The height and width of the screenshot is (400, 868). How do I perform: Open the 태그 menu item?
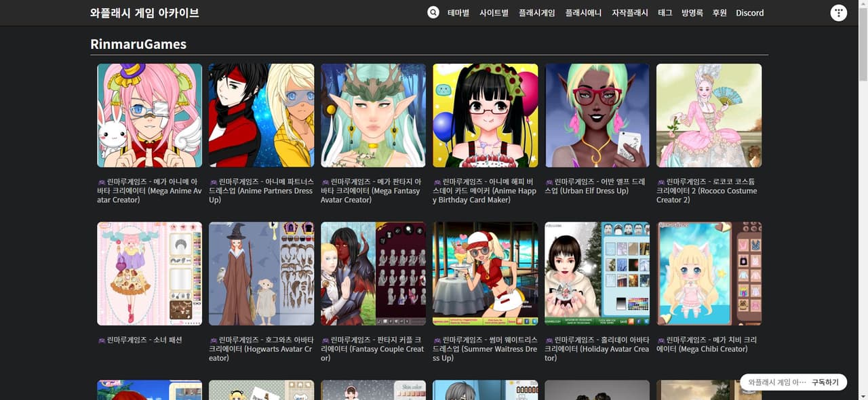(x=665, y=13)
